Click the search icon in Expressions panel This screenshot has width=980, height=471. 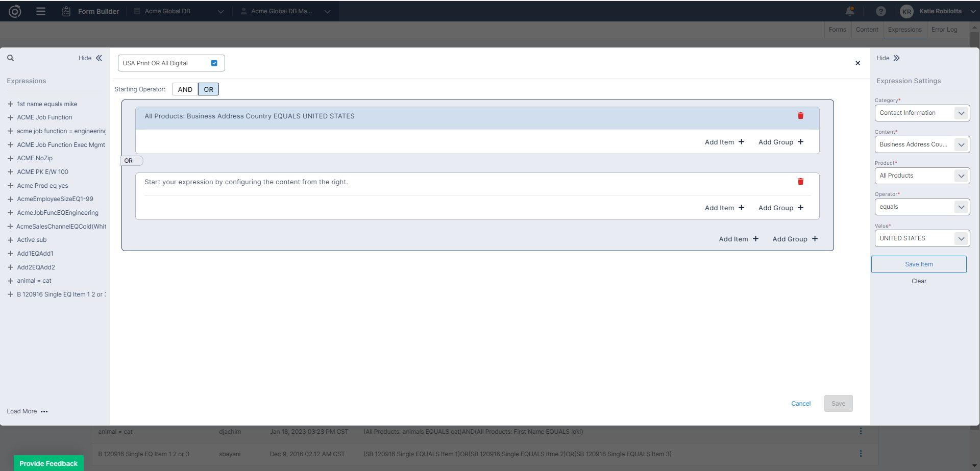click(10, 58)
